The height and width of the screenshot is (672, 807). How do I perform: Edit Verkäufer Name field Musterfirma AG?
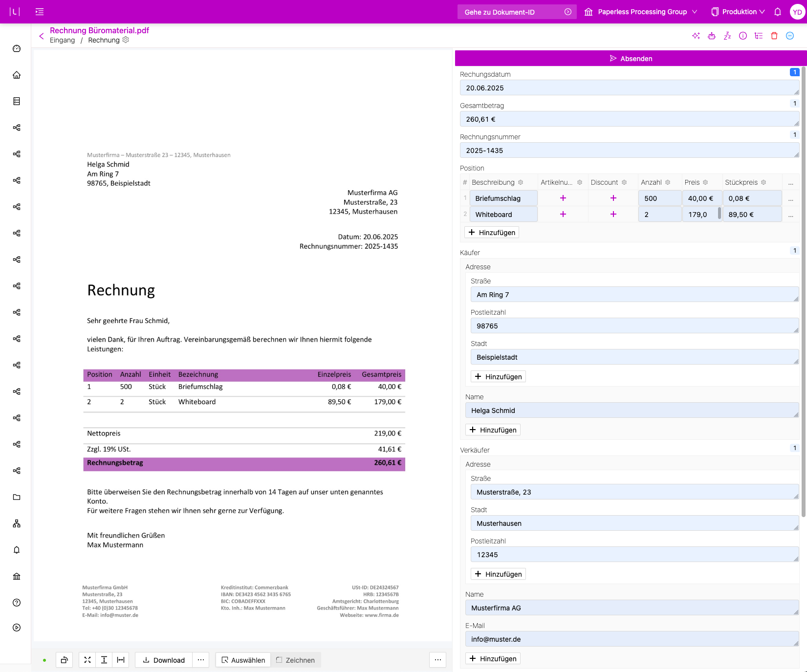click(632, 608)
